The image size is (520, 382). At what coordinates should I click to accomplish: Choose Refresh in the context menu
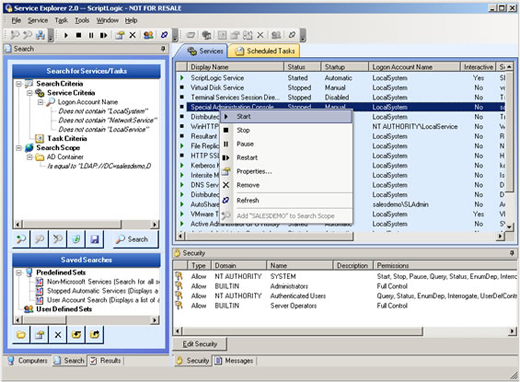pos(286,200)
